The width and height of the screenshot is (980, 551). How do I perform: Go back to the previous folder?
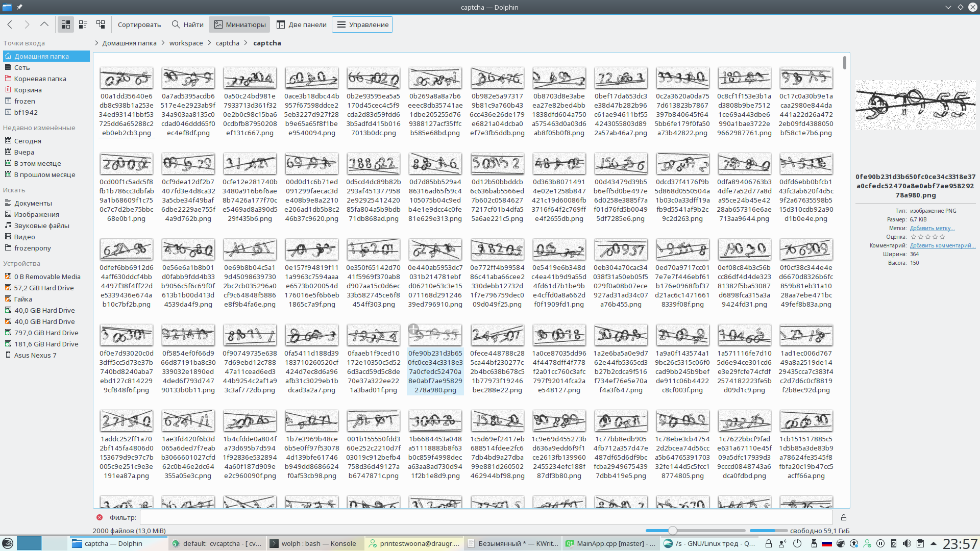10,24
